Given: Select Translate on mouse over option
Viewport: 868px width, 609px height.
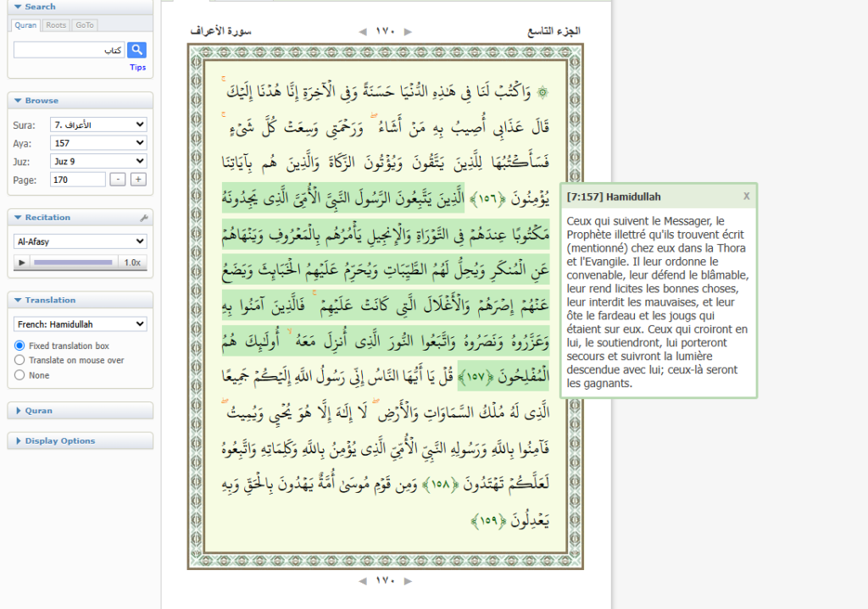Looking at the screenshot, I should click(x=19, y=360).
